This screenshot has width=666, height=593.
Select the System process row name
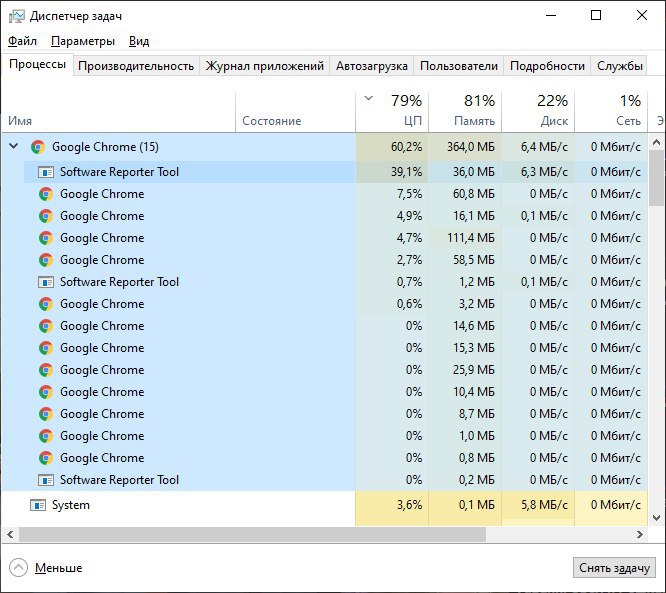point(71,505)
